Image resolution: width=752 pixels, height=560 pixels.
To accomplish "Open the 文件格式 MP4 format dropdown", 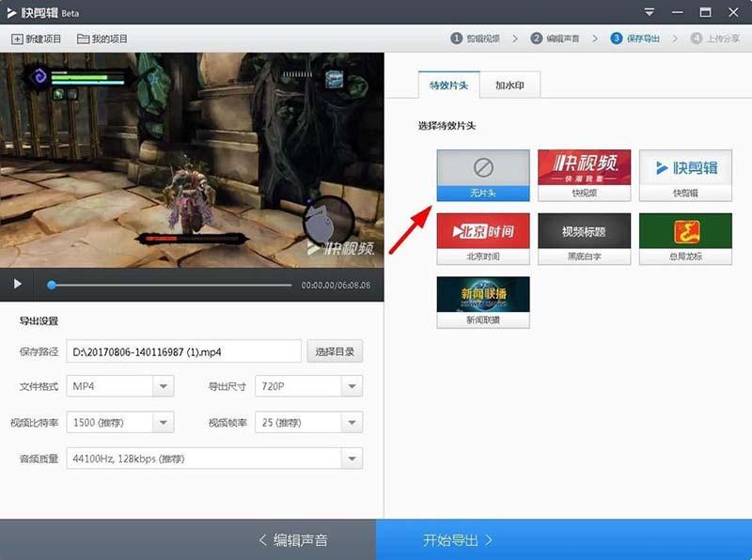I will tap(119, 386).
